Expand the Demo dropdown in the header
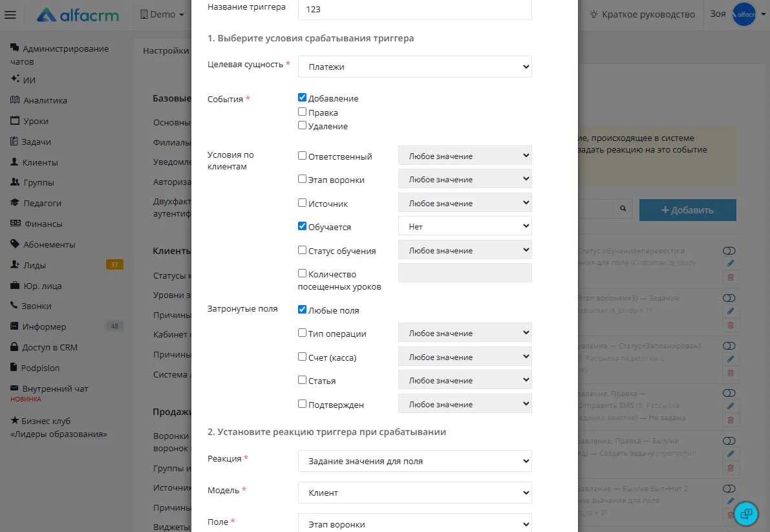Viewport: 770px width, 532px height. point(162,15)
